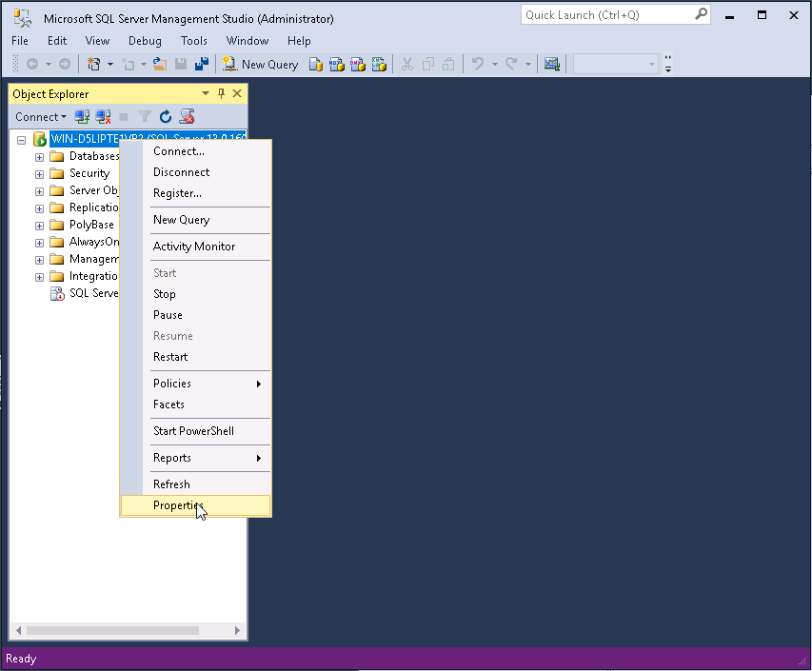Select the SQL Server Agent tree node
The height and width of the screenshot is (671, 812).
click(85, 293)
